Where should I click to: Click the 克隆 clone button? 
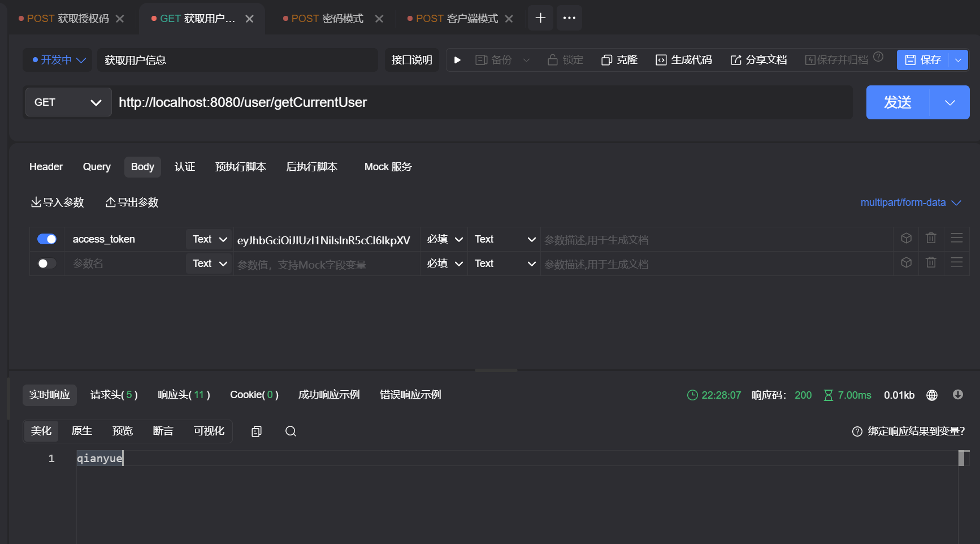pyautogui.click(x=619, y=60)
